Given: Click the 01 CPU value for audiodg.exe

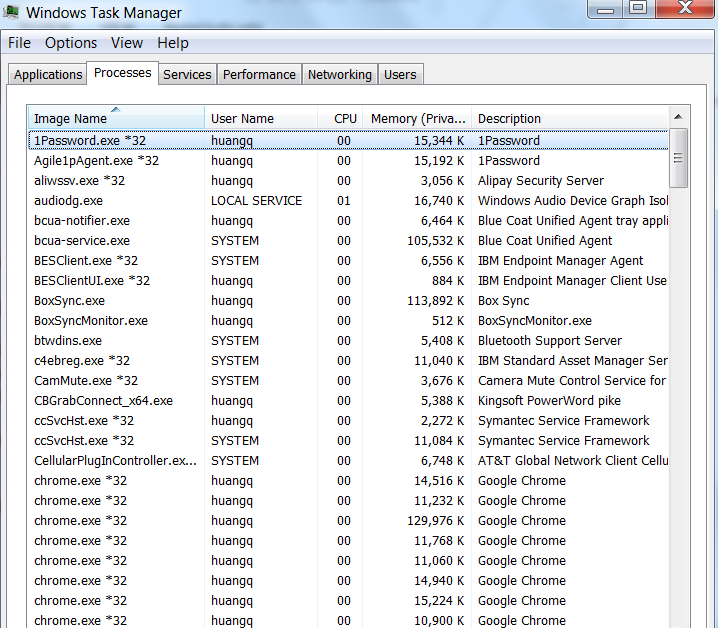Looking at the screenshot, I should click(x=344, y=201).
